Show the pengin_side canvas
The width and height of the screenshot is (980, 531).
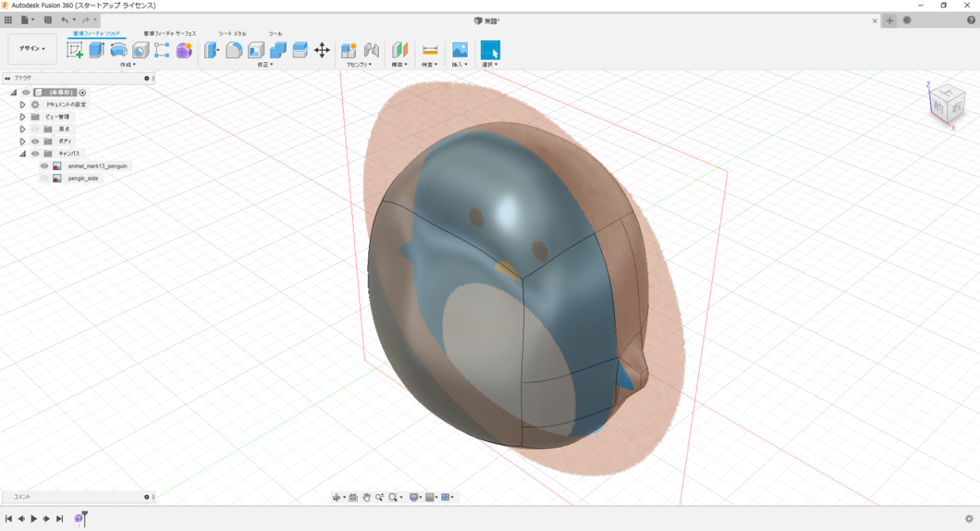click(x=45, y=178)
